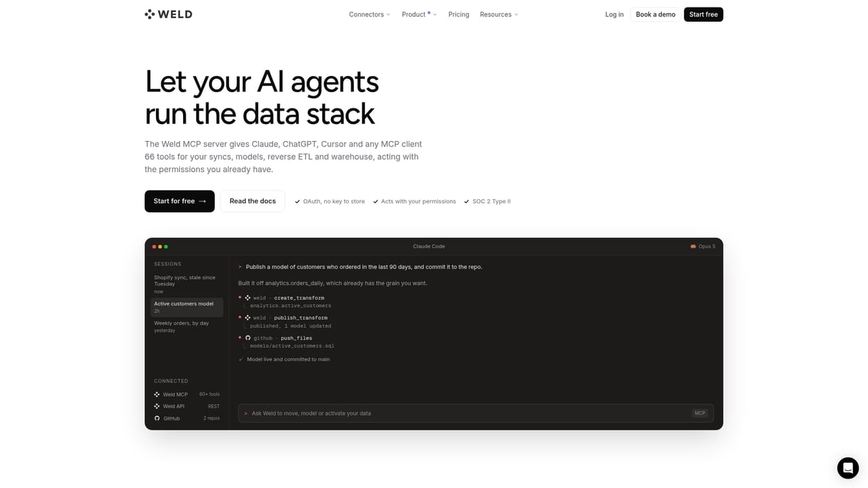Click the checkmark beside Model live and committed

point(241,359)
